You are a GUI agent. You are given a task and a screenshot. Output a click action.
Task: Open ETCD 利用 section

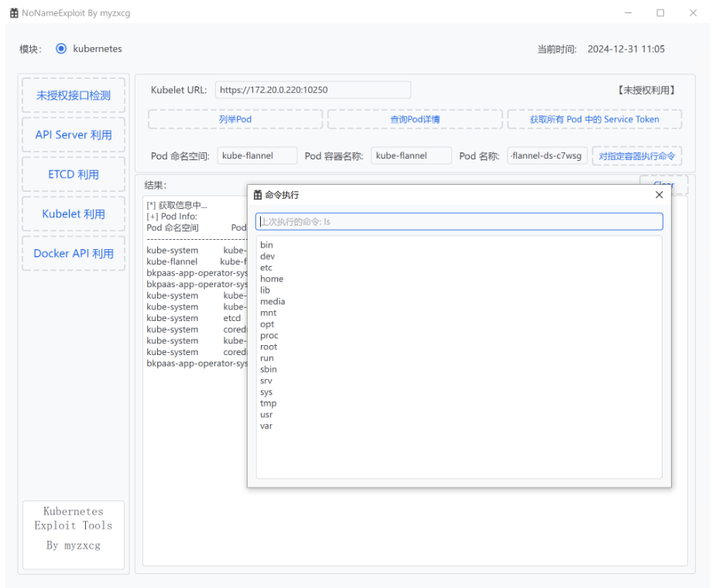click(74, 174)
